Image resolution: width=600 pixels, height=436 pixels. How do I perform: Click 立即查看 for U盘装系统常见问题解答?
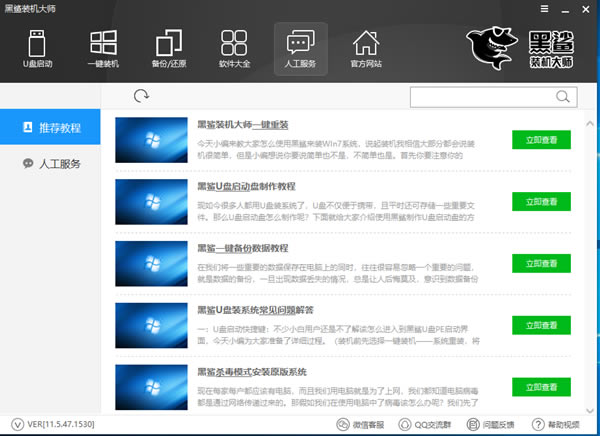pos(541,325)
